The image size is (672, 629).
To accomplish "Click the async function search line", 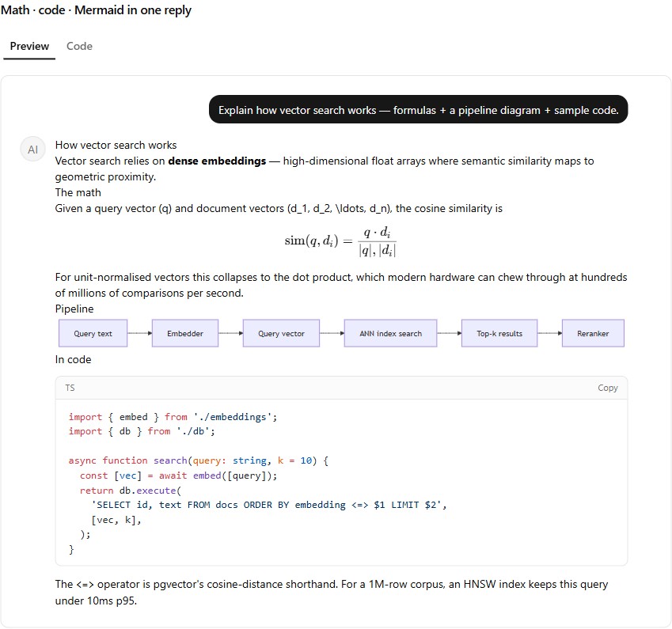I will (x=199, y=460).
